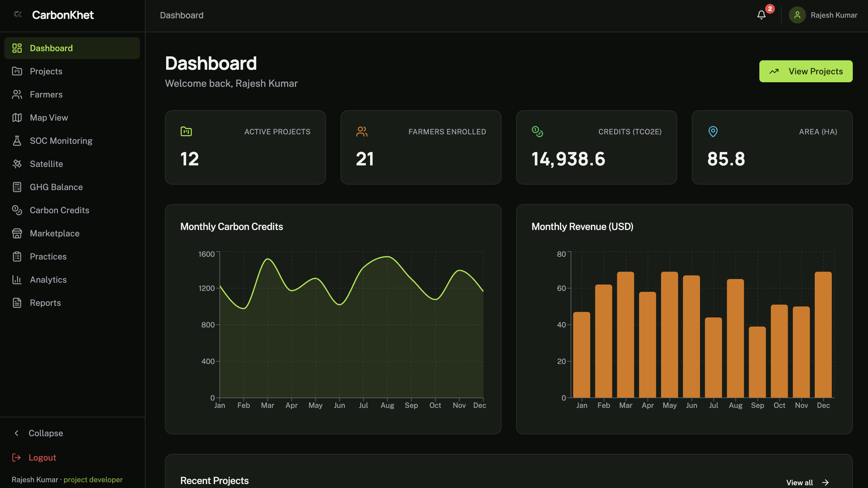Click the Carbon Credits coins icon in sidebar
The image size is (868, 488).
pyautogui.click(x=17, y=210)
